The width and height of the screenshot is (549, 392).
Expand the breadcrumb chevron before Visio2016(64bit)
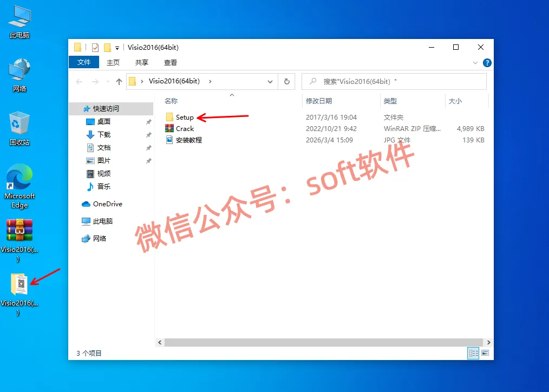(x=142, y=81)
